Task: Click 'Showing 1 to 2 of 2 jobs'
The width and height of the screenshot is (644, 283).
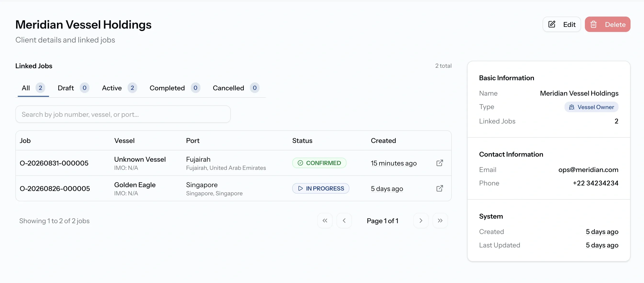Action: (54, 221)
